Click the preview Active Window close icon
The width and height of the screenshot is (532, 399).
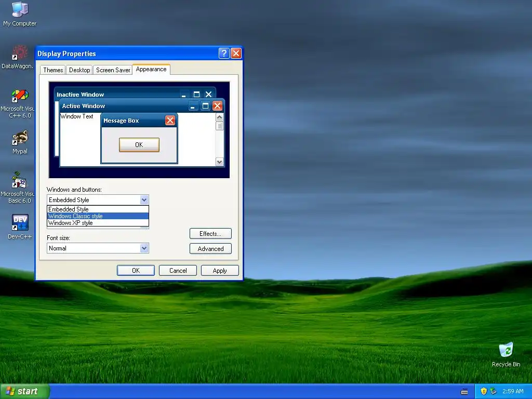[x=217, y=106]
